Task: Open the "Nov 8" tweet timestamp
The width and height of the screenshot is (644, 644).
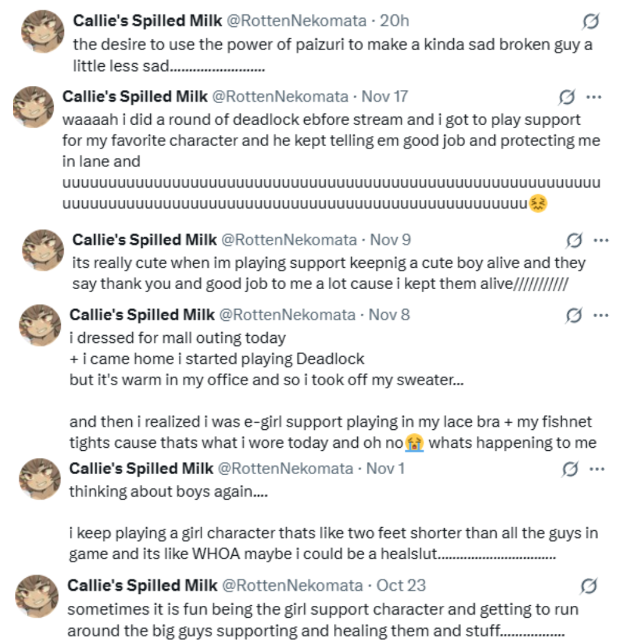Action: point(389,314)
